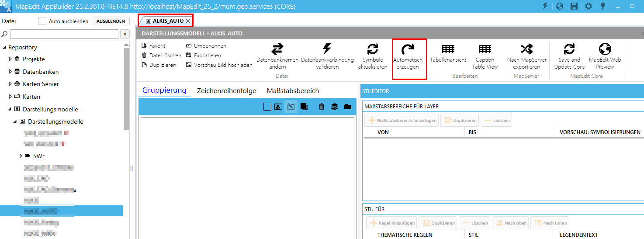644x239 pixels.
Task: Click Nach oben button
Action: 510,223
